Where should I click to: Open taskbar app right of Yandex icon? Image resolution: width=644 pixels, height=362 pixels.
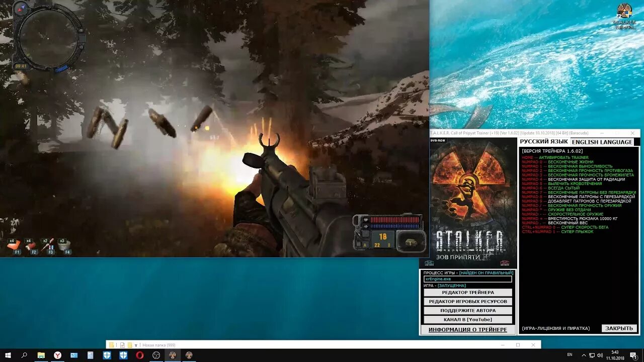pos(74,355)
